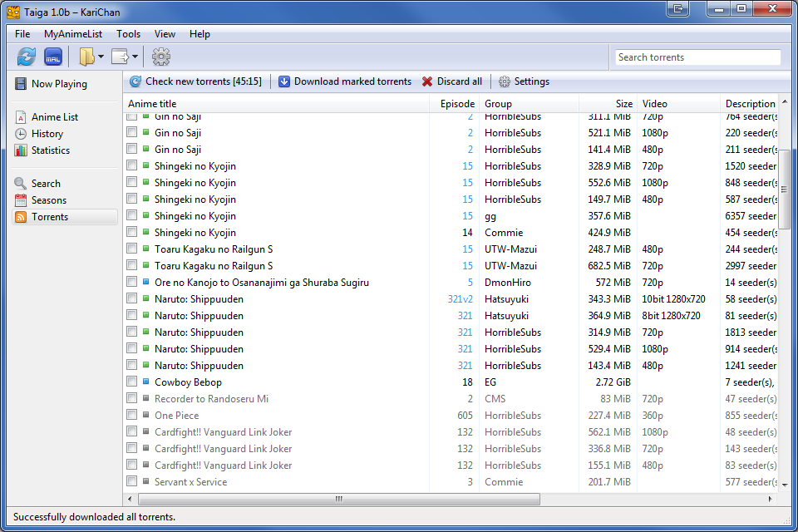The image size is (798, 532).
Task: Click blue status icon of Cowboy Bebop row
Action: 146,382
